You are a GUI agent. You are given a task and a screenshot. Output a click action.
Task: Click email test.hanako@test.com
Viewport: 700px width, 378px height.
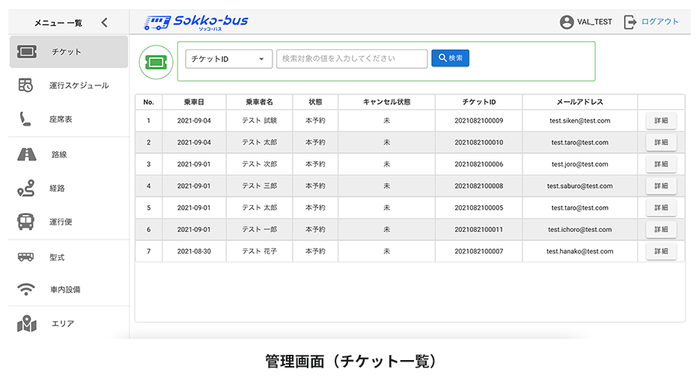pyautogui.click(x=580, y=251)
